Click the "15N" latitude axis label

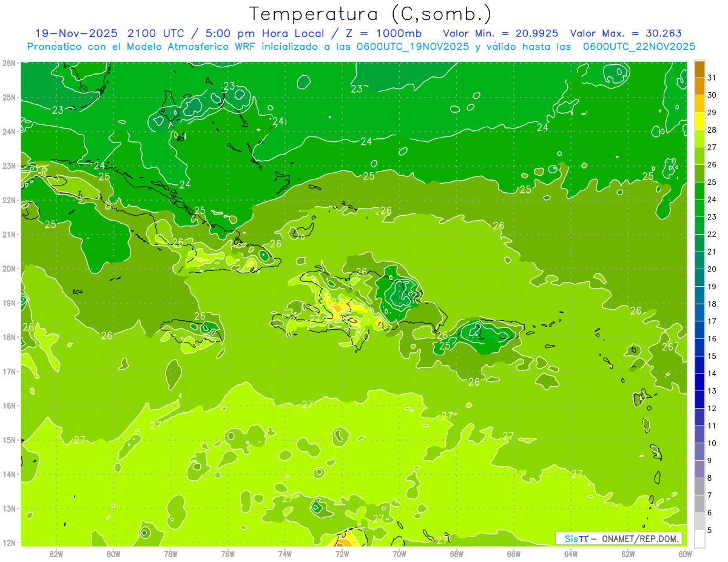point(9,440)
